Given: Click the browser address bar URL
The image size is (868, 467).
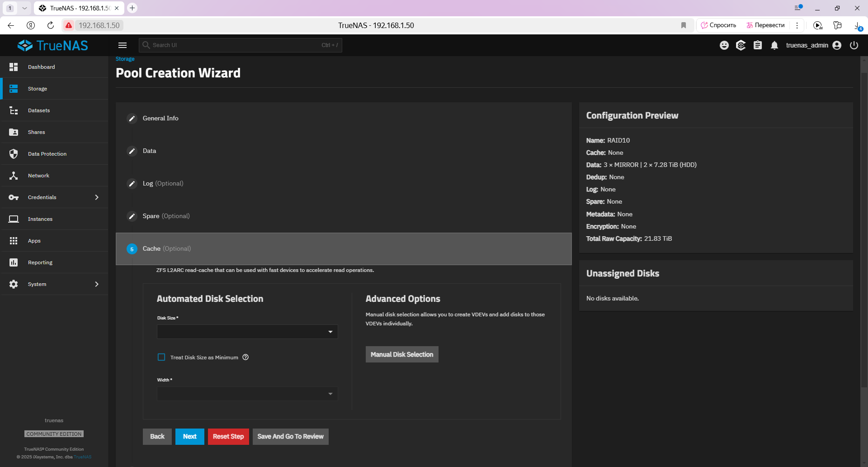Looking at the screenshot, I should 99,25.
